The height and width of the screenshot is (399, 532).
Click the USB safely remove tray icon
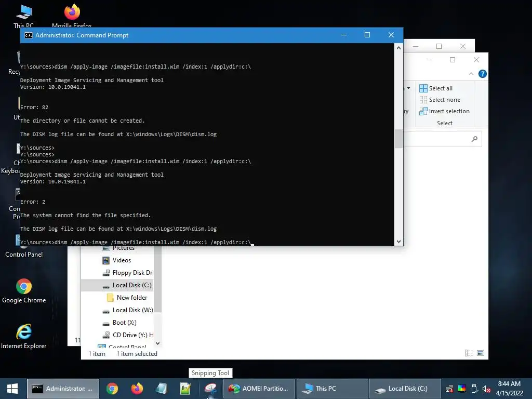click(474, 389)
